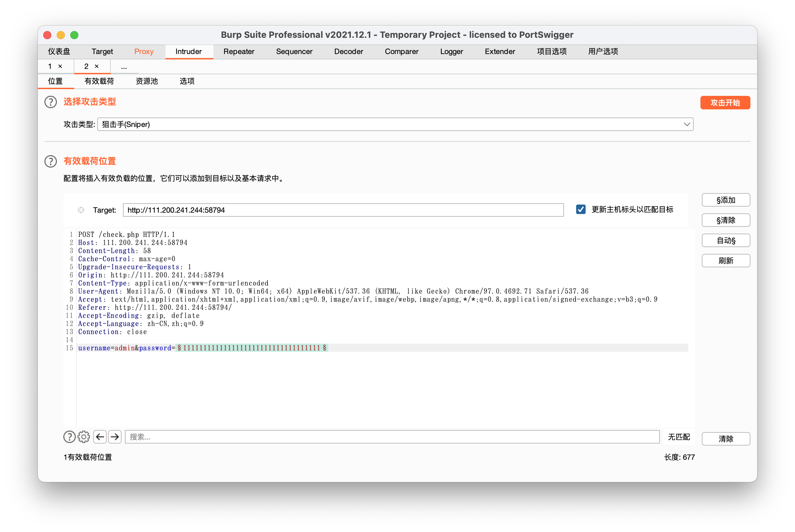Open the Extender tab
Image resolution: width=795 pixels, height=532 pixels.
pyautogui.click(x=500, y=52)
